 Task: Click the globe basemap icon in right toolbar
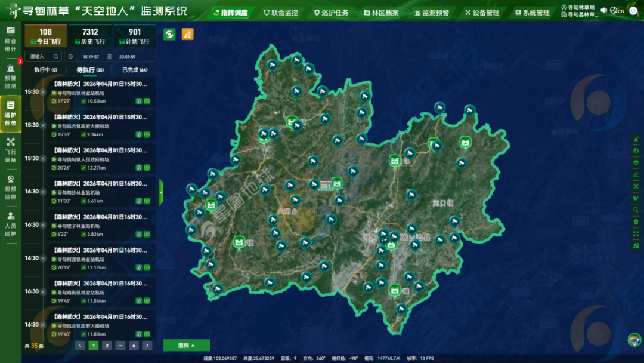tap(636, 151)
